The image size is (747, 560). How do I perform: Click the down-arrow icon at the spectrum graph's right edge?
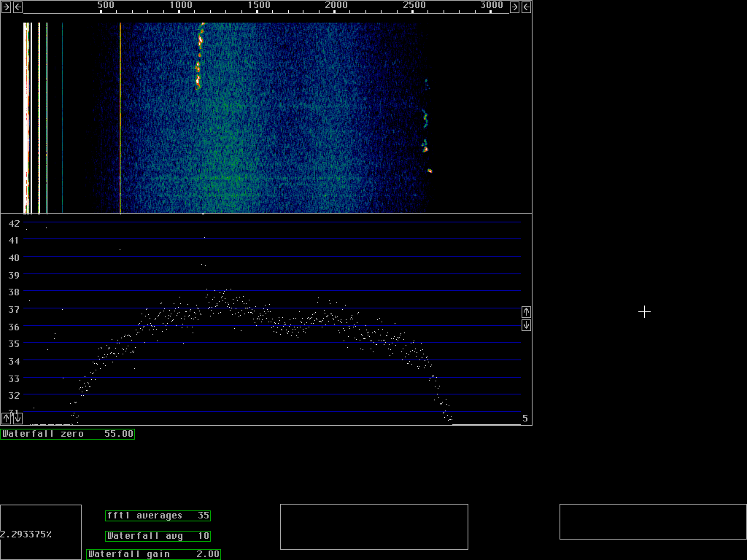pyautogui.click(x=526, y=325)
